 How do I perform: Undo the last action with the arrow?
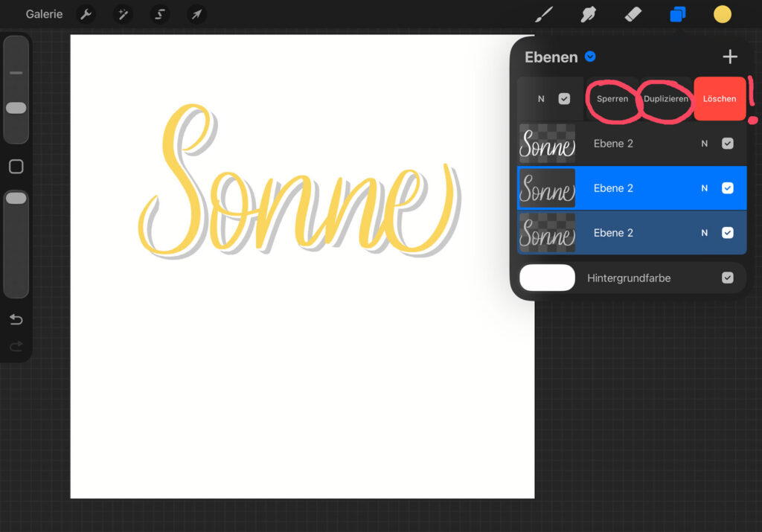click(16, 319)
